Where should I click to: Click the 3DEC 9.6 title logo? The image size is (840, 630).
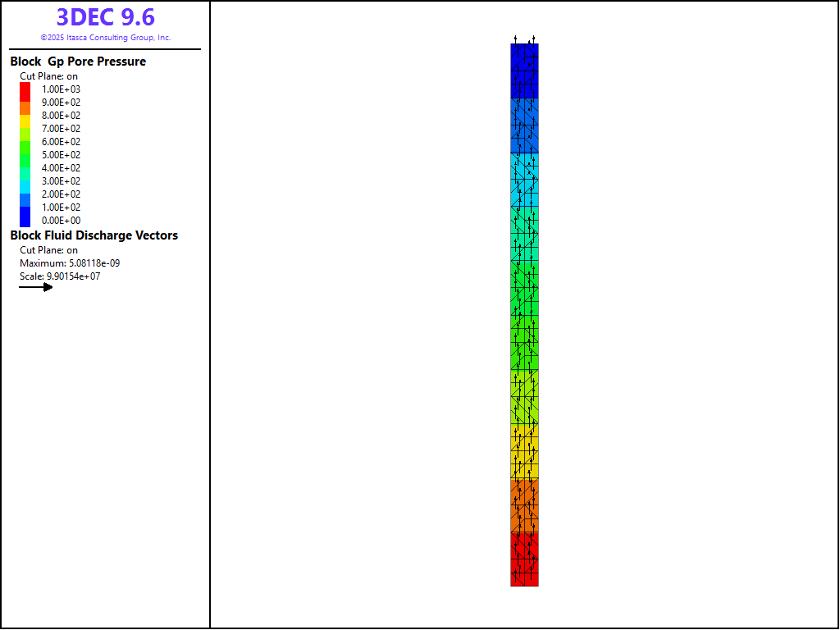point(105,17)
